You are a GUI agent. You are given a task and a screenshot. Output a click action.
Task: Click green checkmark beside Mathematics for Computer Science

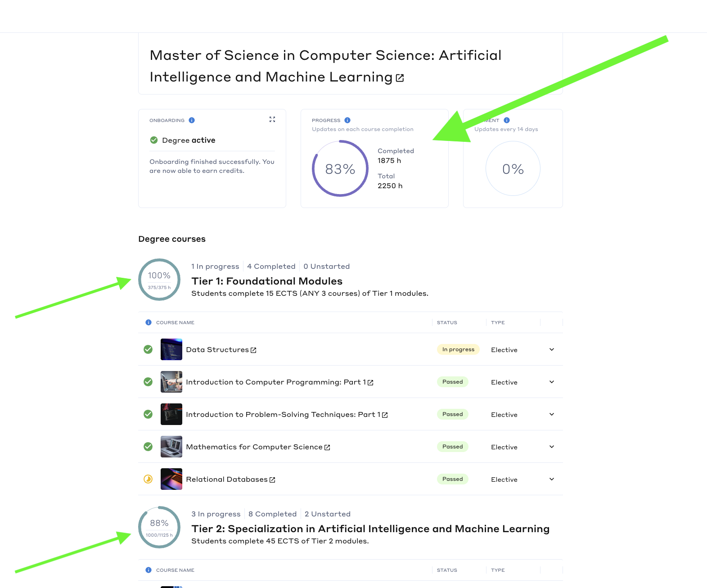pyautogui.click(x=148, y=447)
